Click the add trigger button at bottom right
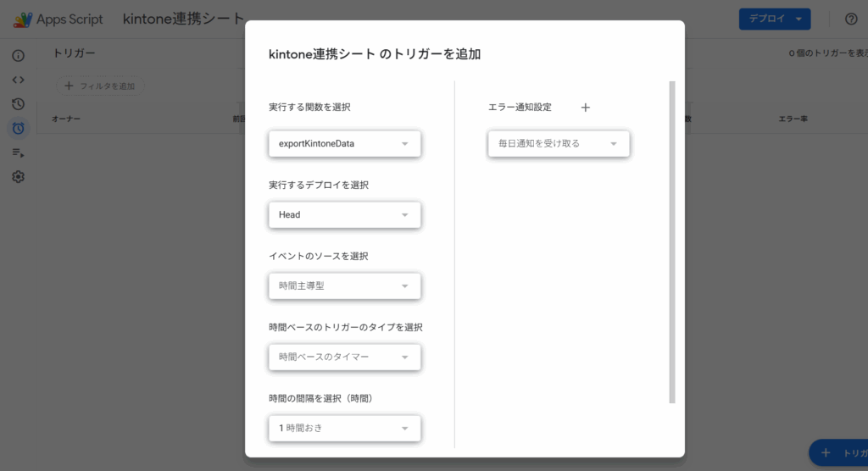 click(x=838, y=453)
